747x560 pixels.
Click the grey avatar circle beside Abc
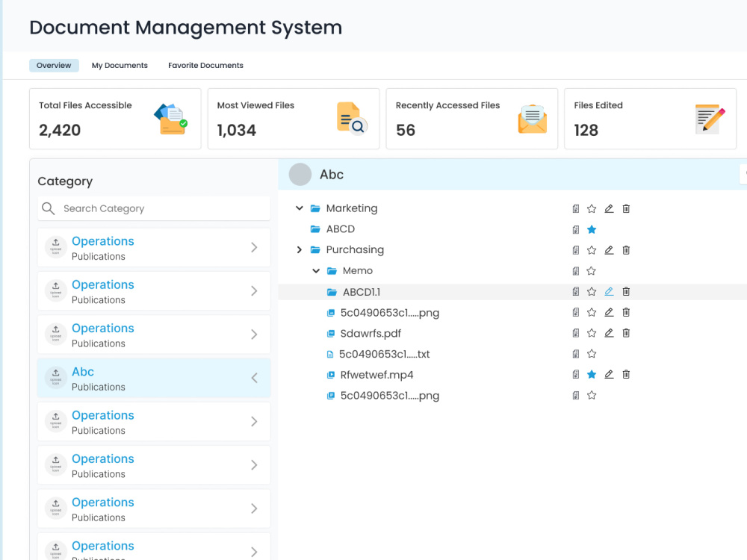click(x=300, y=174)
